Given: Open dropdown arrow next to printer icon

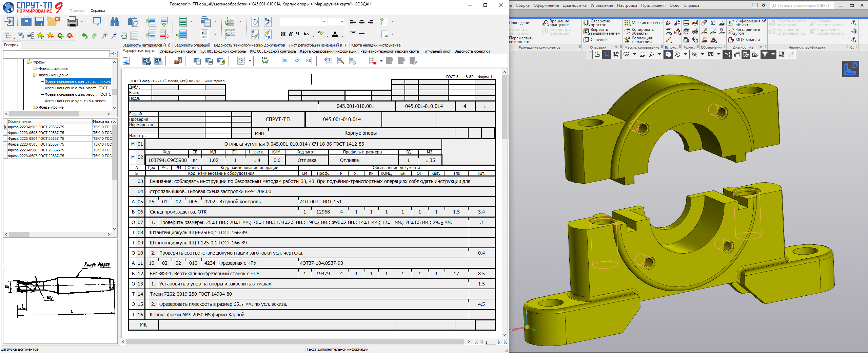Looking at the screenshot, I should 82,22.
